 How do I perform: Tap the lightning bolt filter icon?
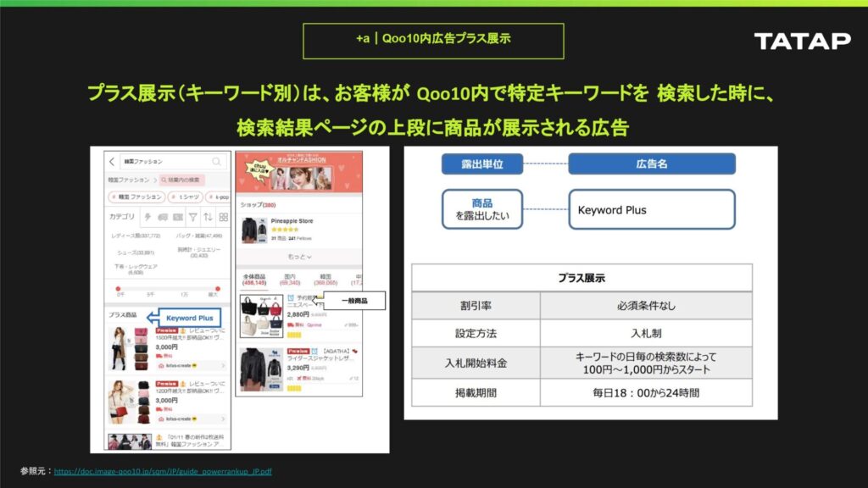pyautogui.click(x=147, y=218)
